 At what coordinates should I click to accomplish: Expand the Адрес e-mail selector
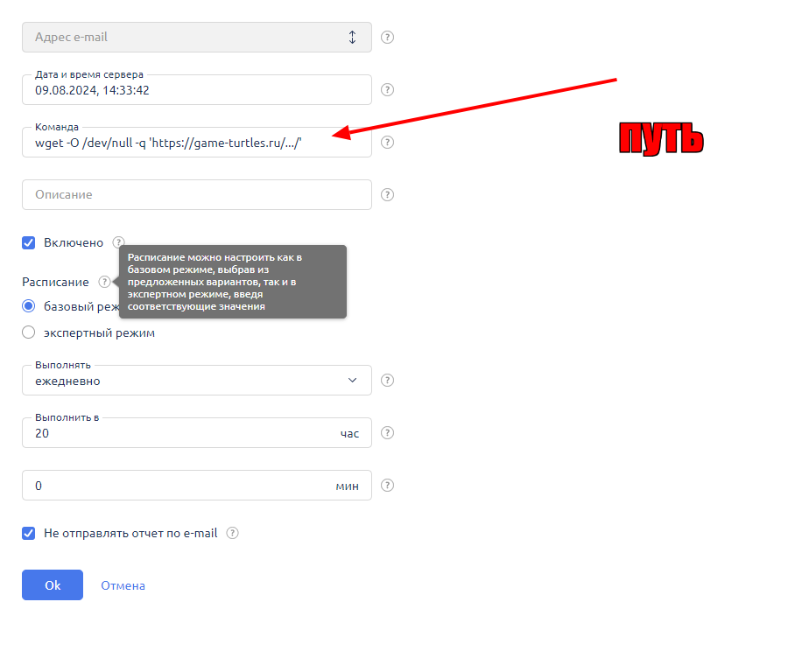(x=196, y=38)
